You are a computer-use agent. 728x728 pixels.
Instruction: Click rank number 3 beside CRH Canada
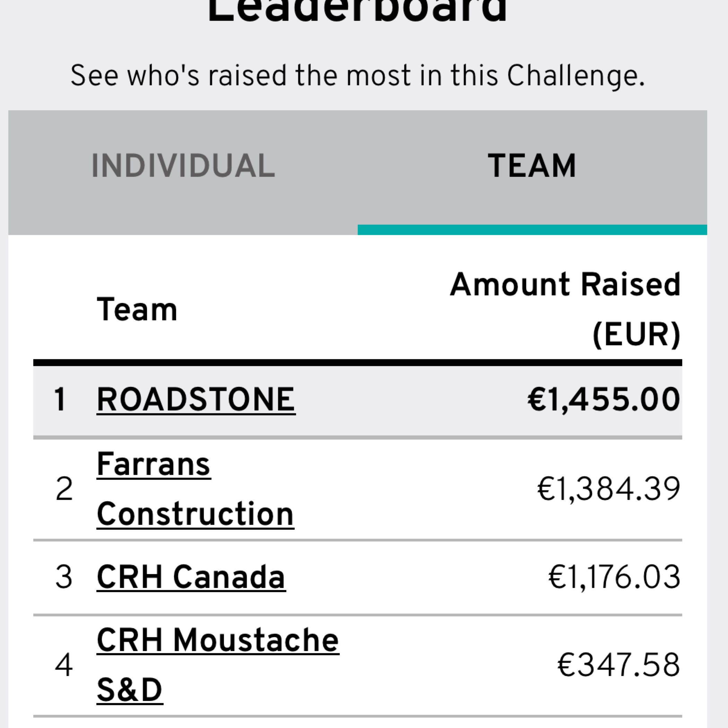pyautogui.click(x=64, y=577)
